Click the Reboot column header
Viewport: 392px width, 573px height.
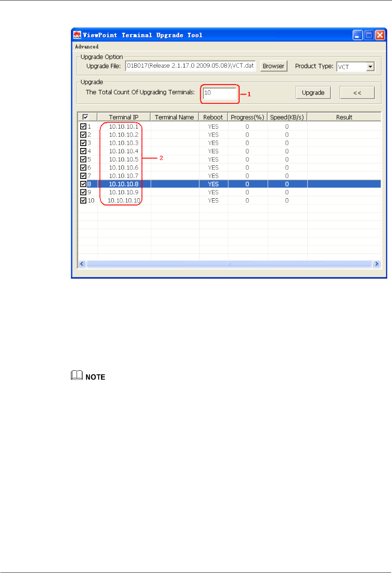pyautogui.click(x=213, y=117)
